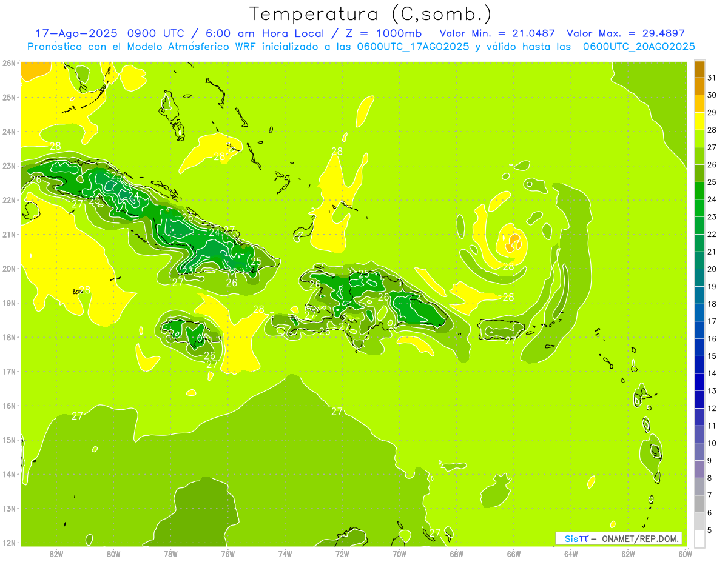Viewport: 728px width, 562px height.
Task: Click the orange legend swatch between 30 and 31
Action: tap(699, 85)
